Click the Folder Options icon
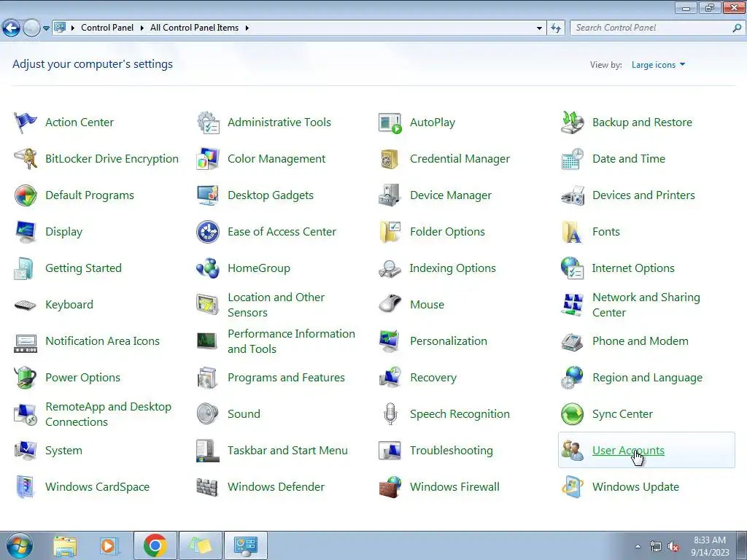The width and height of the screenshot is (747, 560). pyautogui.click(x=390, y=232)
